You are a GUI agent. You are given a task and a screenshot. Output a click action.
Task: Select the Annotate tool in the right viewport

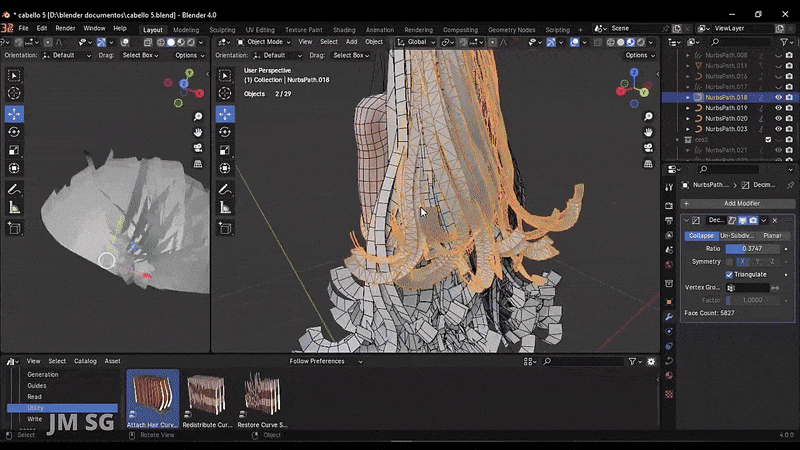(x=224, y=189)
